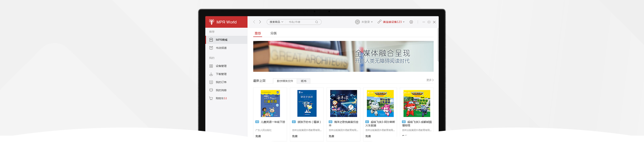Click the 最新上架 section heading
This screenshot has width=644, height=142.
coord(259,81)
